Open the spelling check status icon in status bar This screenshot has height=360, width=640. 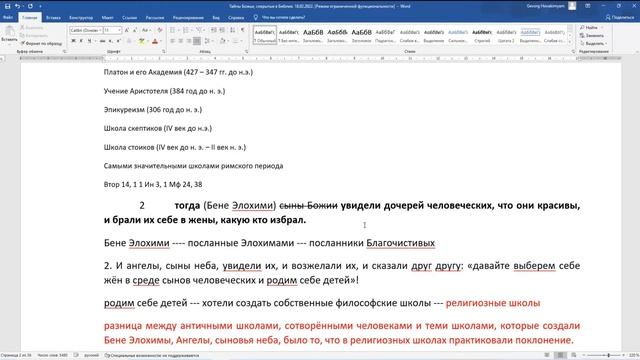(x=76, y=355)
